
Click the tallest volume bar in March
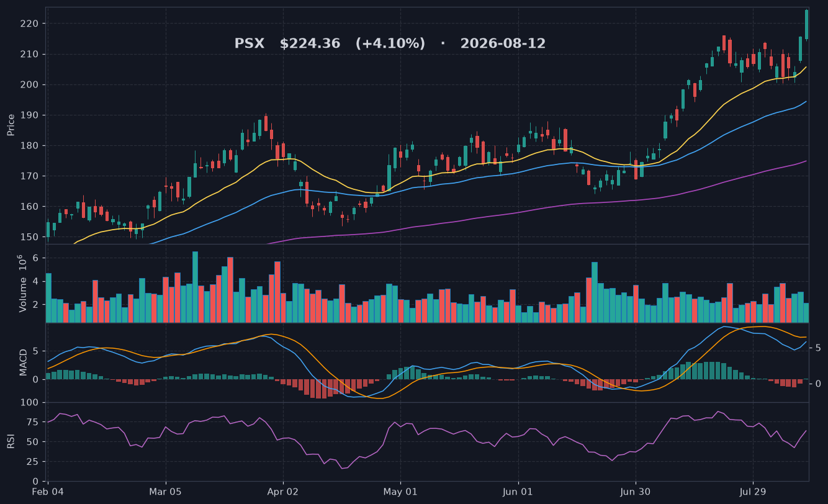tap(195, 287)
